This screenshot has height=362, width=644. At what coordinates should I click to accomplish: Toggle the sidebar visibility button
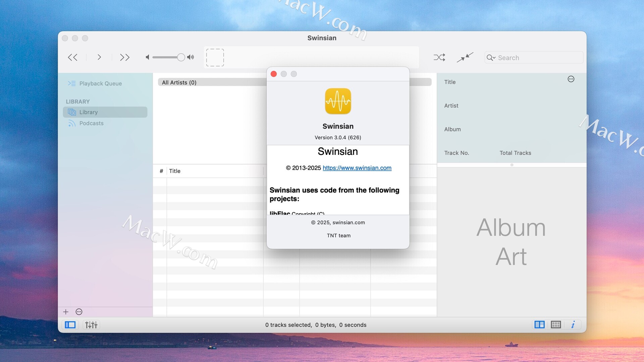(x=70, y=325)
